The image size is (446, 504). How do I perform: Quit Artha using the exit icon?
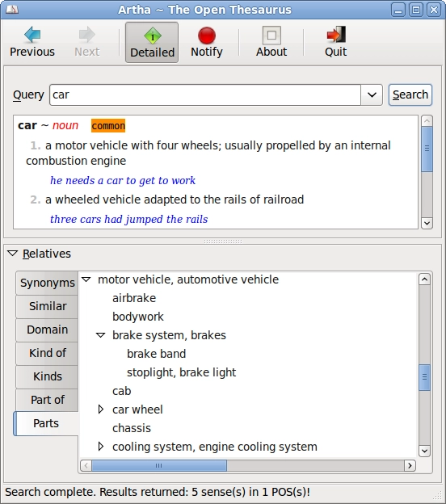pos(336,35)
